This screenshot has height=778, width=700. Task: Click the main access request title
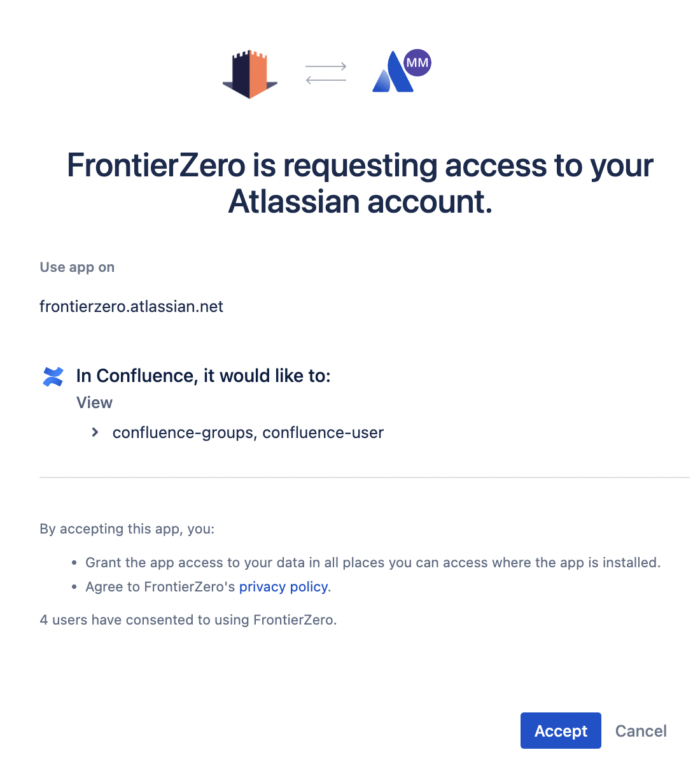click(360, 183)
